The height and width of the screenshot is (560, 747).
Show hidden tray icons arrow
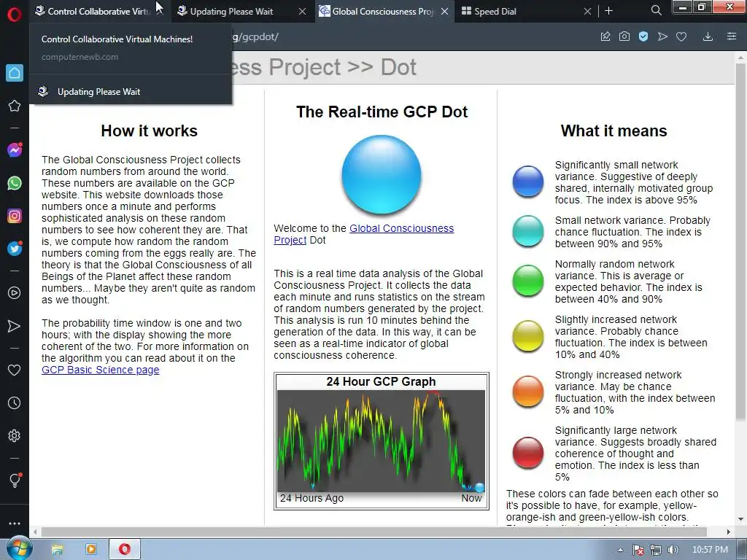coord(620,550)
